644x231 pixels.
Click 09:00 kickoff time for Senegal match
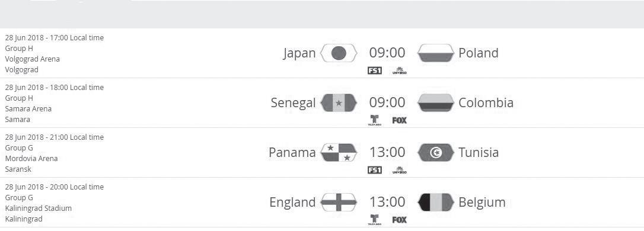pyautogui.click(x=387, y=102)
